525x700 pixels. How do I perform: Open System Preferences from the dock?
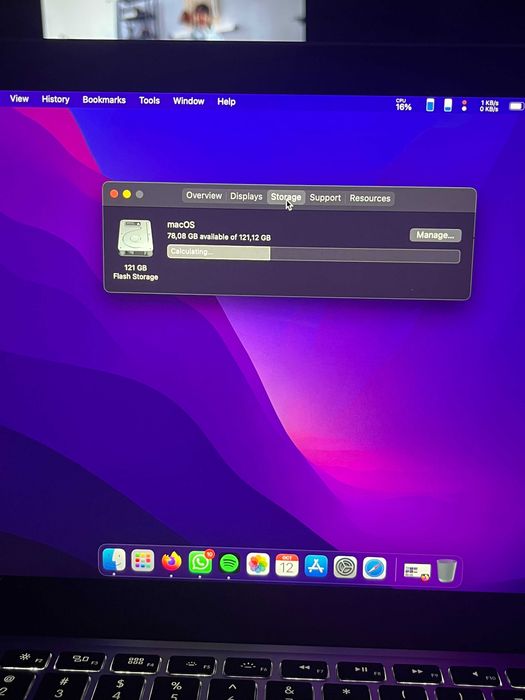(x=345, y=567)
